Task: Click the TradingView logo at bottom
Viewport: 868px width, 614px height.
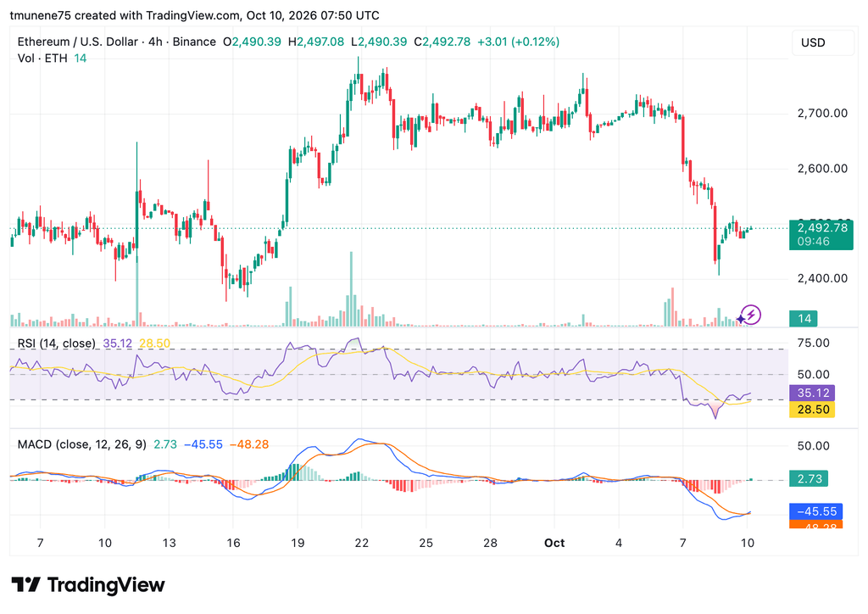Action: click(x=88, y=584)
